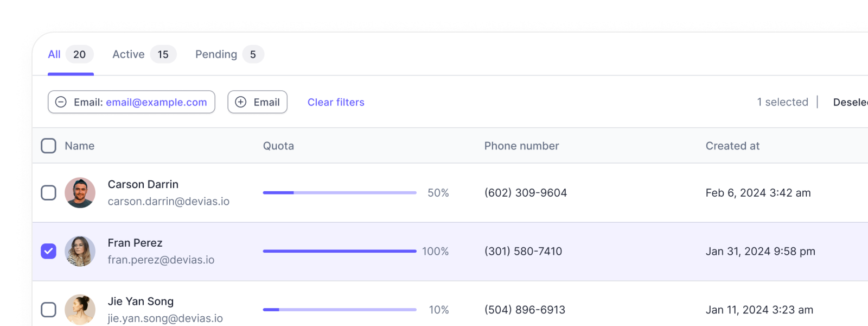This screenshot has width=868, height=326.
Task: Toggle the select-all checkbox in header
Action: (49, 146)
